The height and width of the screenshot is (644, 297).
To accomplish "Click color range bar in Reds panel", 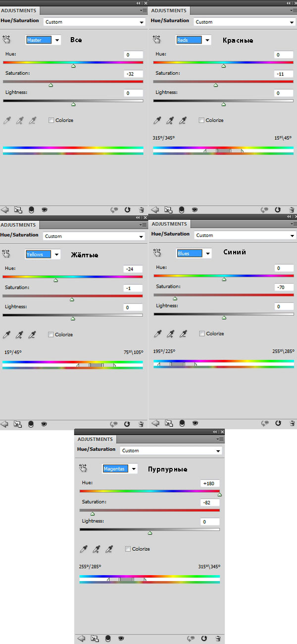I will coord(224,150).
